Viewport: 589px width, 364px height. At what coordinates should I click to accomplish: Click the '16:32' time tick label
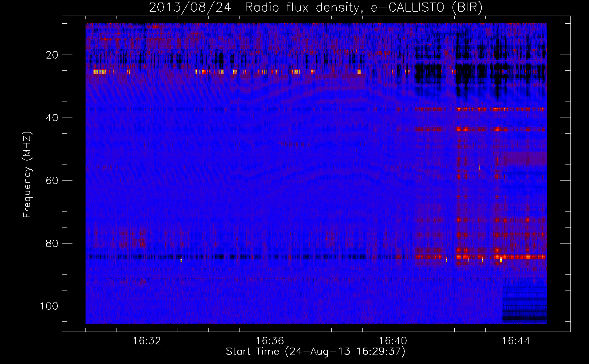(147, 341)
